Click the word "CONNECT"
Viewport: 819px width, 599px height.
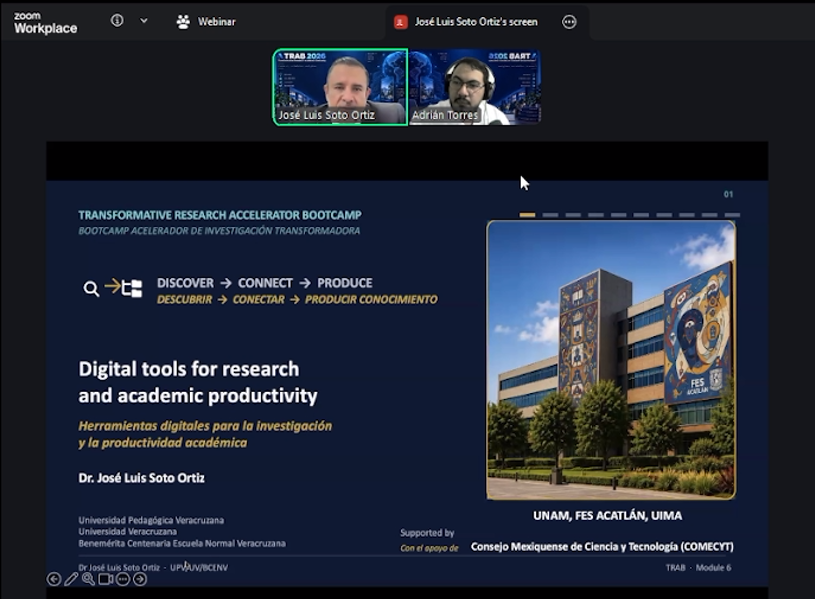tap(265, 283)
